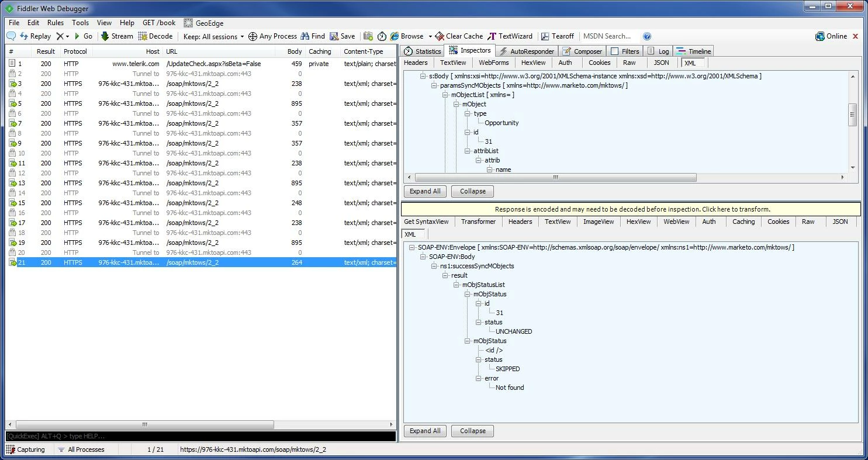Click the Find binoculars icon
The height and width of the screenshot is (460, 868).
pos(305,36)
